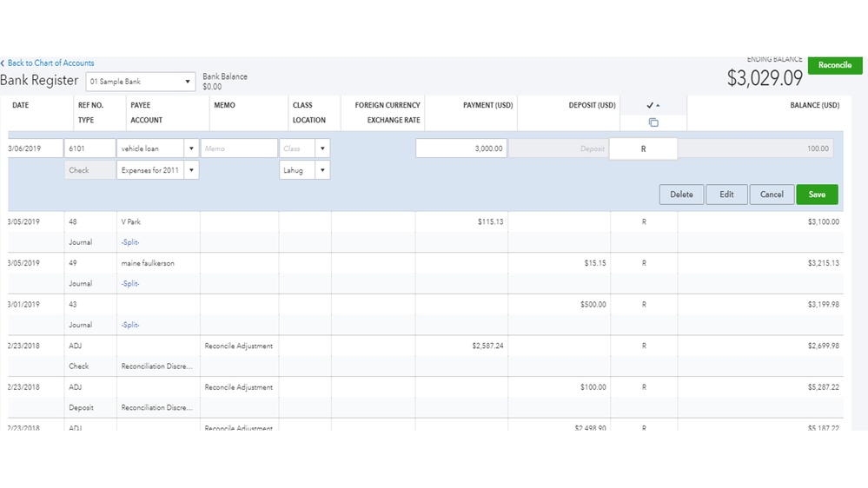Expand the vehicle loan payee dropdown
This screenshot has width=868, height=488.
pos(191,148)
